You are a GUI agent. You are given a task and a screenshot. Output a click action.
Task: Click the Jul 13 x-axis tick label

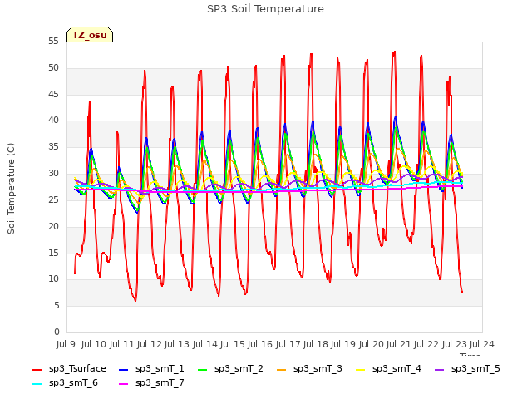(177, 345)
